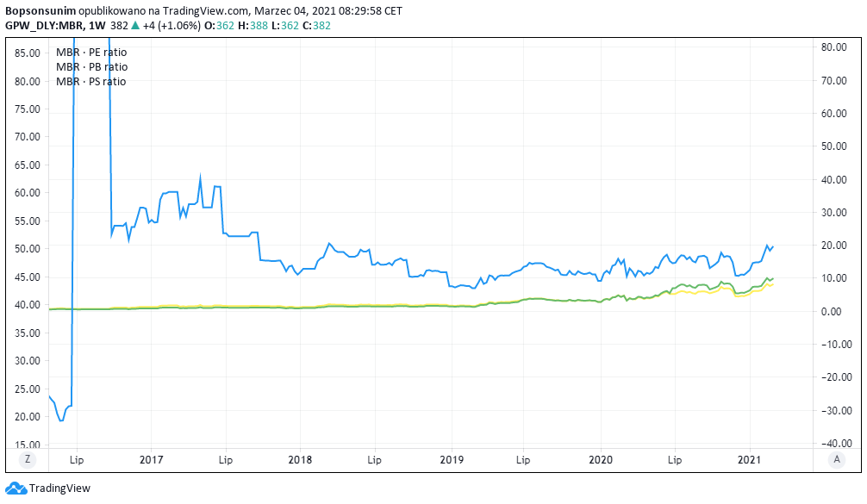This screenshot has height=504, width=867.
Task: Click the high value H:388
Action: tap(253, 26)
